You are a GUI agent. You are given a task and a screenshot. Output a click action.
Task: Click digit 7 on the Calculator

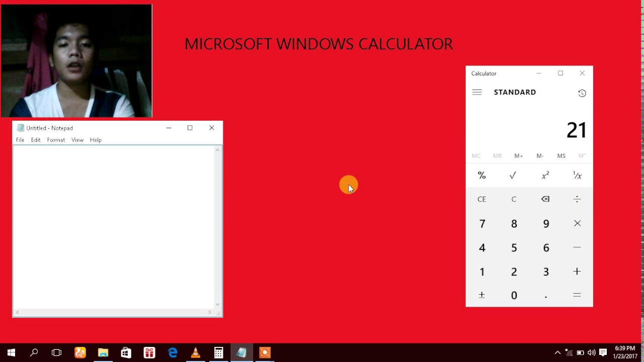pos(482,224)
